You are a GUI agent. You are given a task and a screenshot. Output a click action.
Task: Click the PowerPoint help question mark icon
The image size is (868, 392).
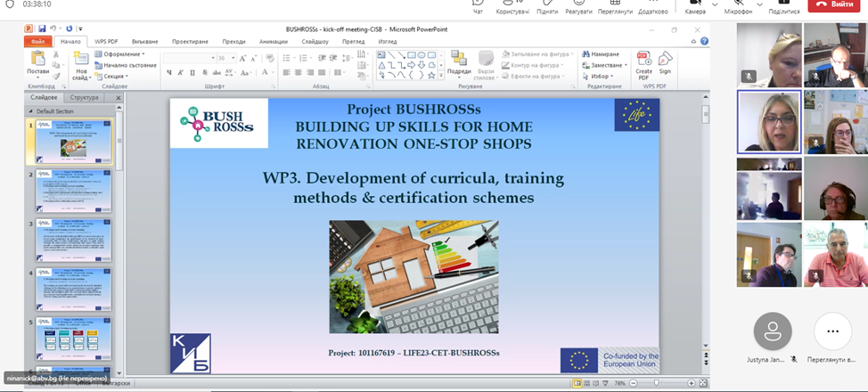click(x=704, y=42)
